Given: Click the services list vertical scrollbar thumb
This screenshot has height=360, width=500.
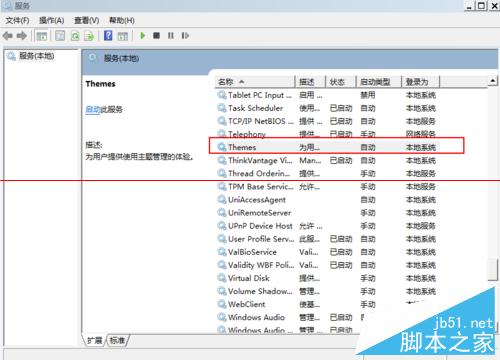Looking at the screenshot, I should (493, 269).
